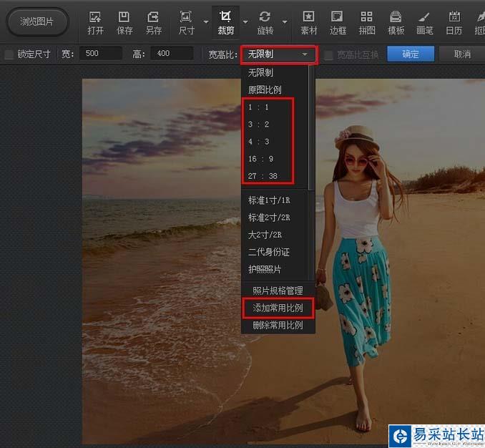The height and width of the screenshot is (448, 485).
Task: Toggle the 宽高比互换 swap ratio checkbox
Action: (x=328, y=55)
